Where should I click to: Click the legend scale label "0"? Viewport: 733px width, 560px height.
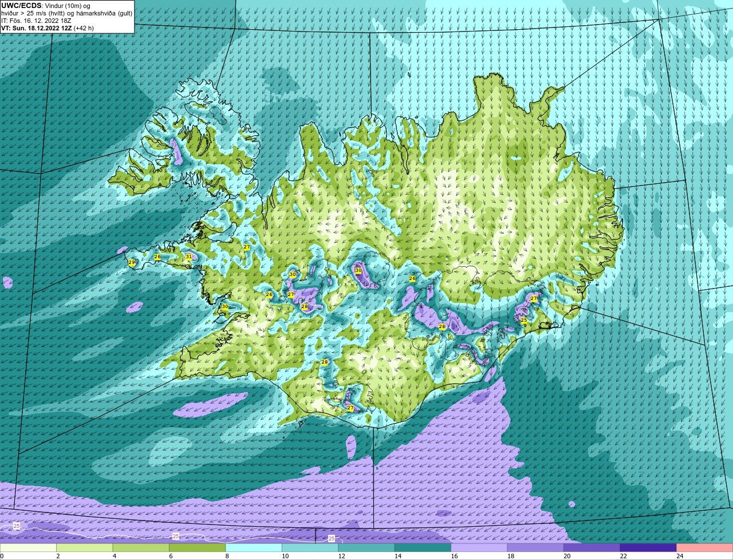click(x=2, y=556)
